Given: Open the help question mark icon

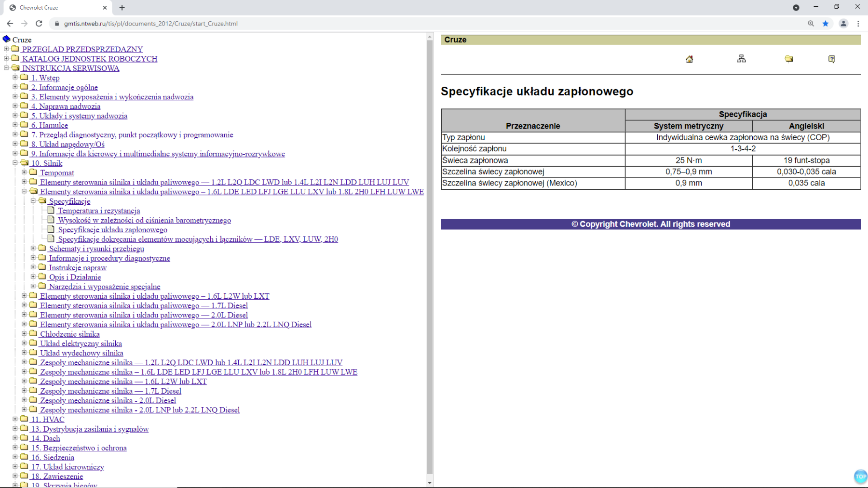Looking at the screenshot, I should tap(831, 59).
